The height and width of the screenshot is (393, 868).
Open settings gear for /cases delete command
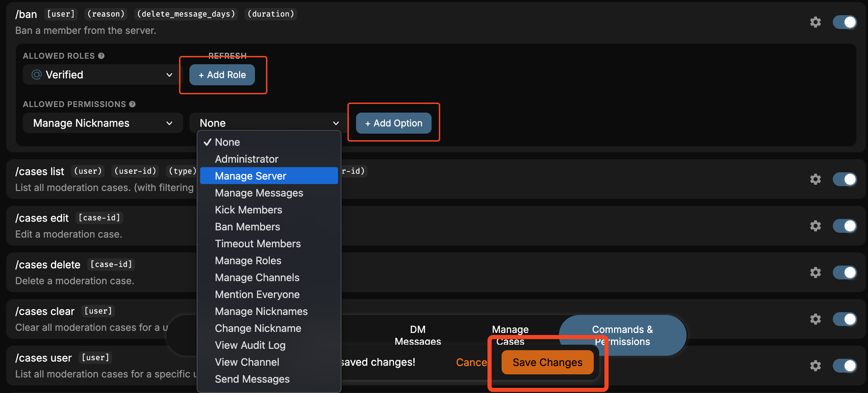(815, 272)
